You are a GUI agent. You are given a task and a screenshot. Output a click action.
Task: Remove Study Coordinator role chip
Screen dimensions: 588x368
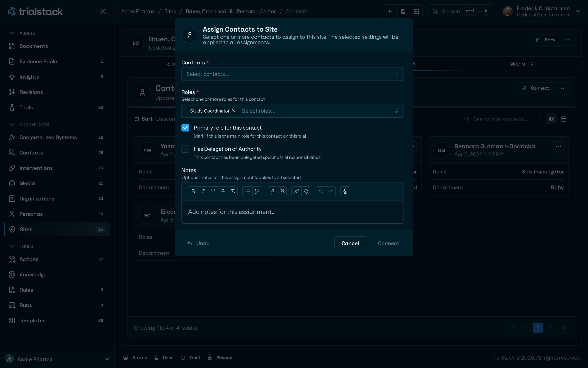(234, 111)
